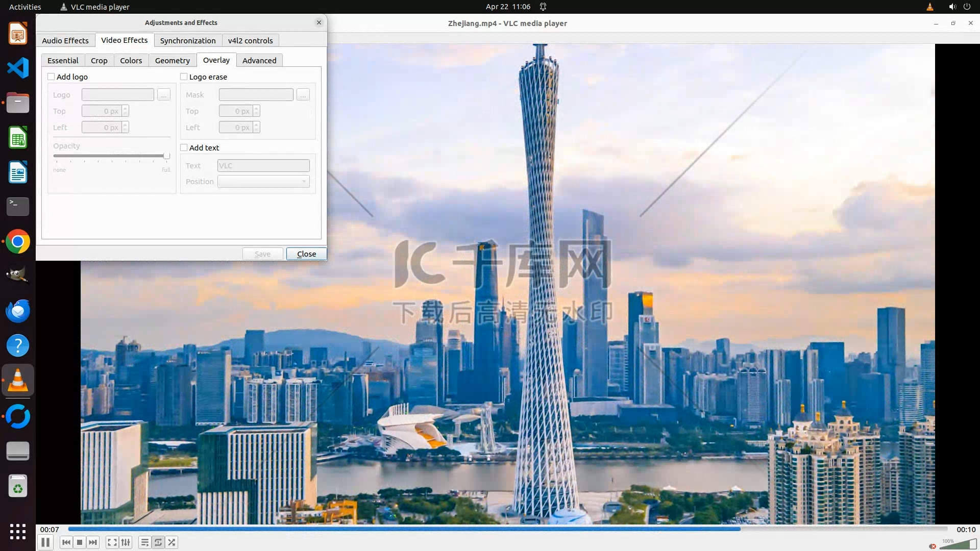Click the video seek progress bar
Viewport: 980px width, 551px height.
[x=507, y=529]
